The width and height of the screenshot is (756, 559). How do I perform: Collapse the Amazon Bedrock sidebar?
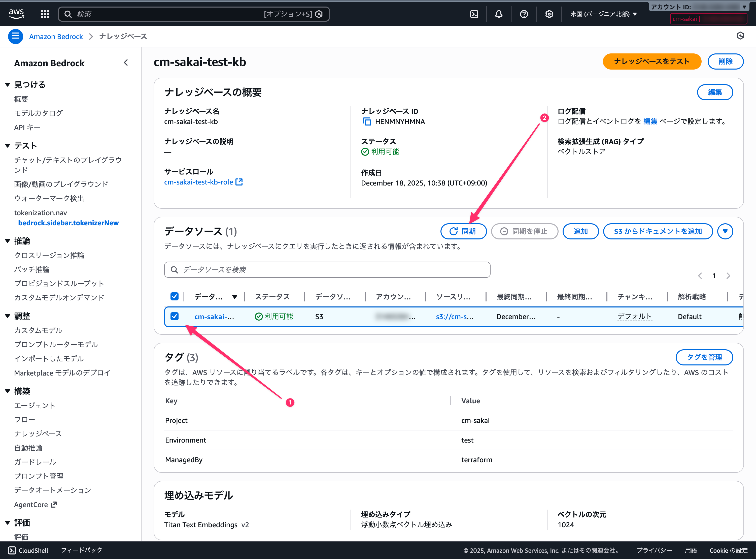126,63
